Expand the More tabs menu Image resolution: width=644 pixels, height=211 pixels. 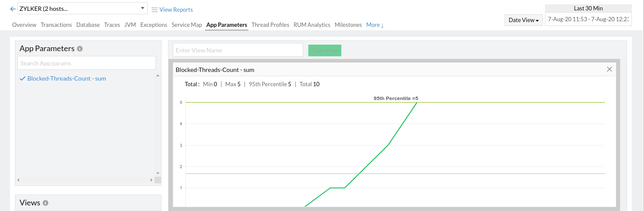375,25
